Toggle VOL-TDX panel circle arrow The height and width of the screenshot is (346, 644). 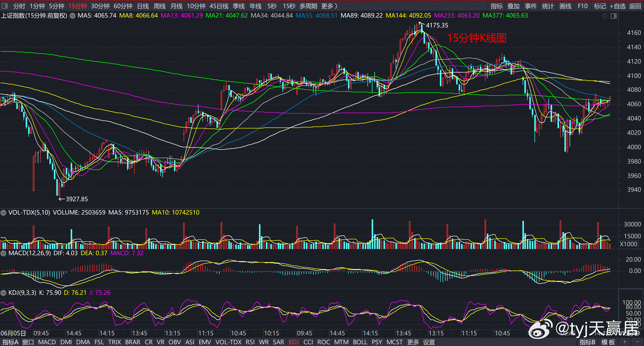(3, 213)
